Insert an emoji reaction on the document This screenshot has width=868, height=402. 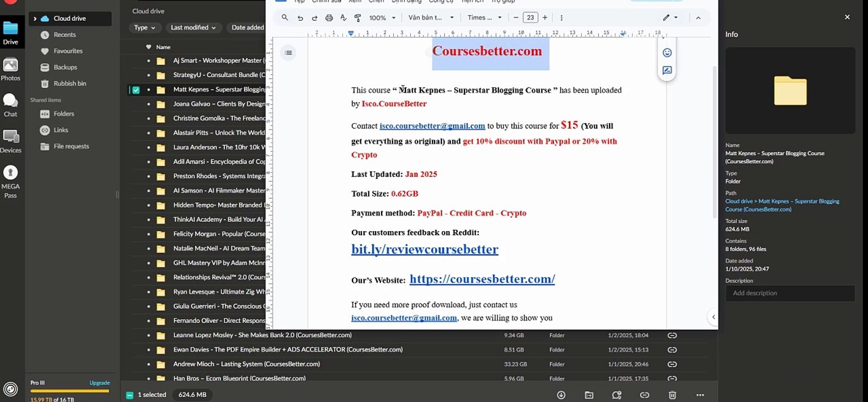pos(667,53)
